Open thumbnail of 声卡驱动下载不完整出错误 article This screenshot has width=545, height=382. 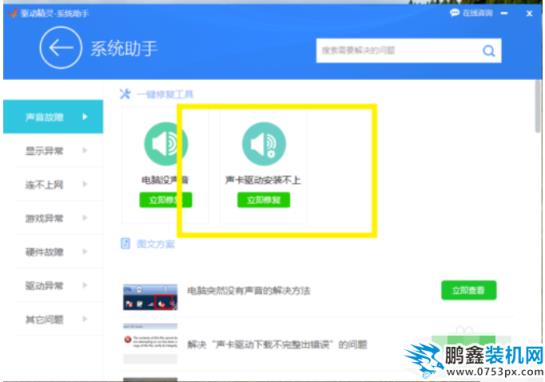pos(150,343)
